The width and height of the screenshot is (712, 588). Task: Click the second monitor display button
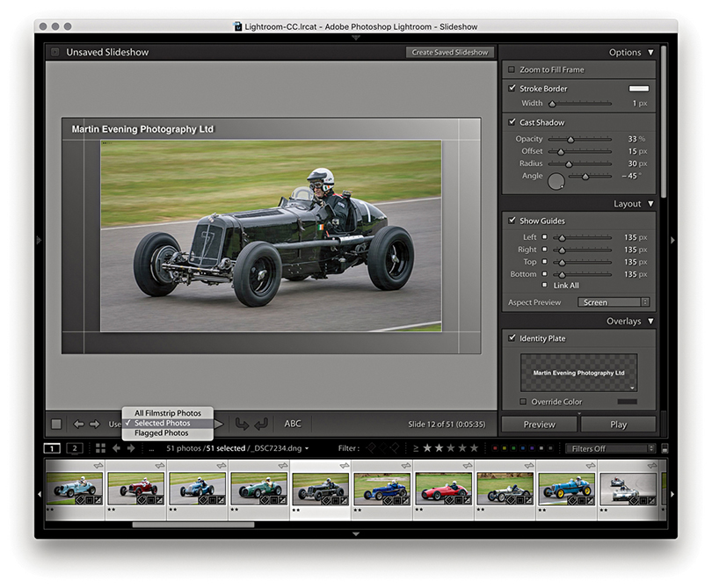pyautogui.click(x=75, y=448)
